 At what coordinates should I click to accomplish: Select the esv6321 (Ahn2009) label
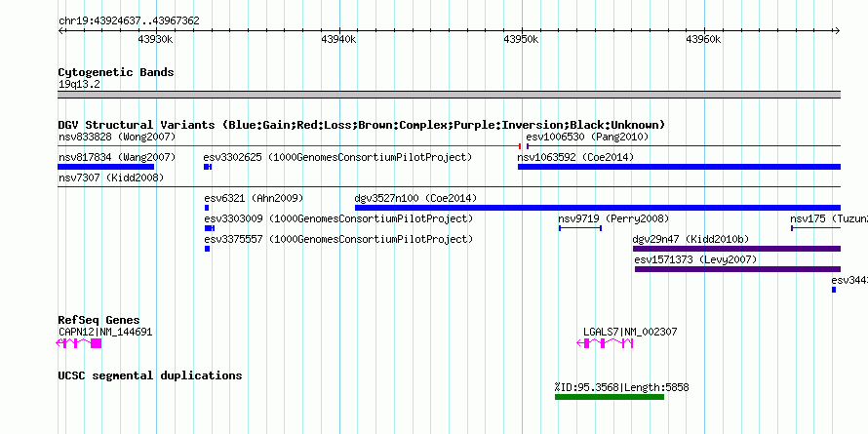(x=255, y=198)
